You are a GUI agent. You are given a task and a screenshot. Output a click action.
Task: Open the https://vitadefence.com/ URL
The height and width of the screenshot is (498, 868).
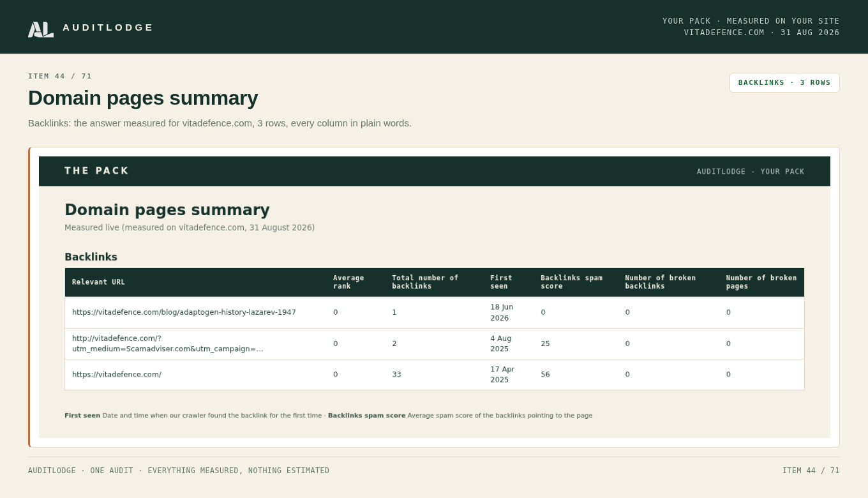coord(117,374)
